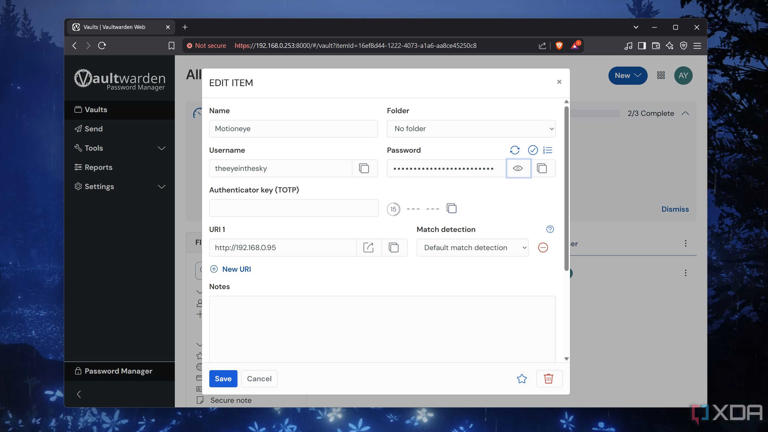Open the Match detection dropdown

(473, 248)
